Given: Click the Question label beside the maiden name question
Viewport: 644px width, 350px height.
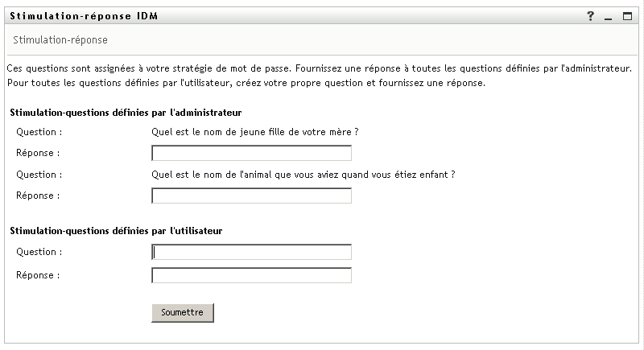Looking at the screenshot, I should pos(39,131).
